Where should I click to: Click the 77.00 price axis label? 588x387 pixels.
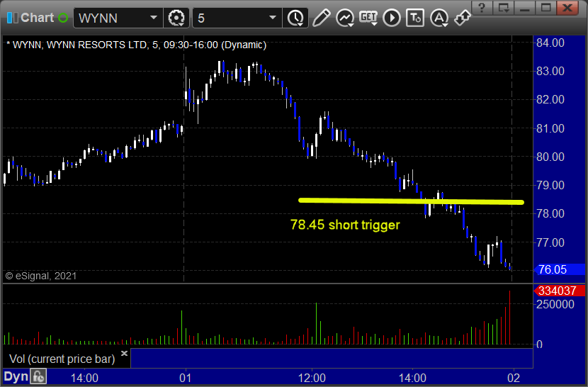550,242
